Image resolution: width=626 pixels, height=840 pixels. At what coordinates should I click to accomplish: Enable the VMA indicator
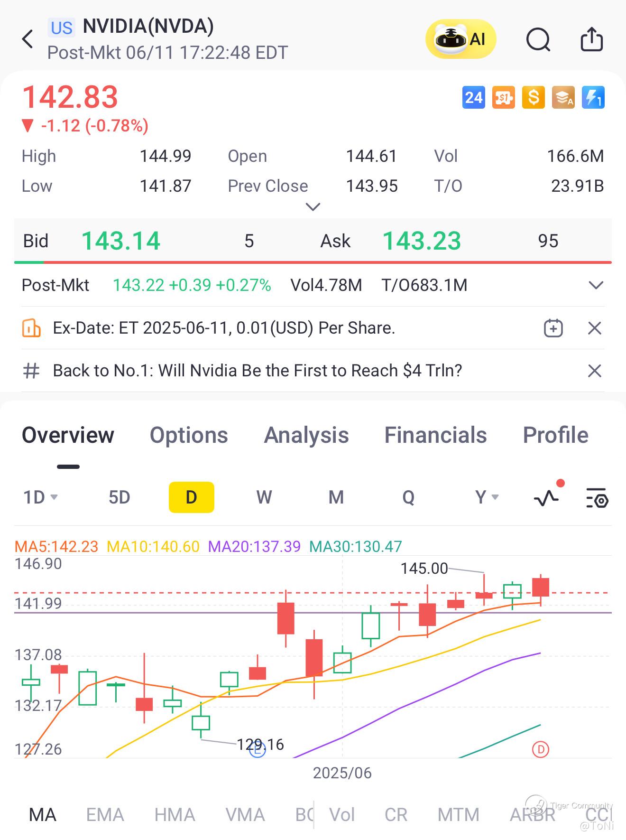tap(245, 815)
